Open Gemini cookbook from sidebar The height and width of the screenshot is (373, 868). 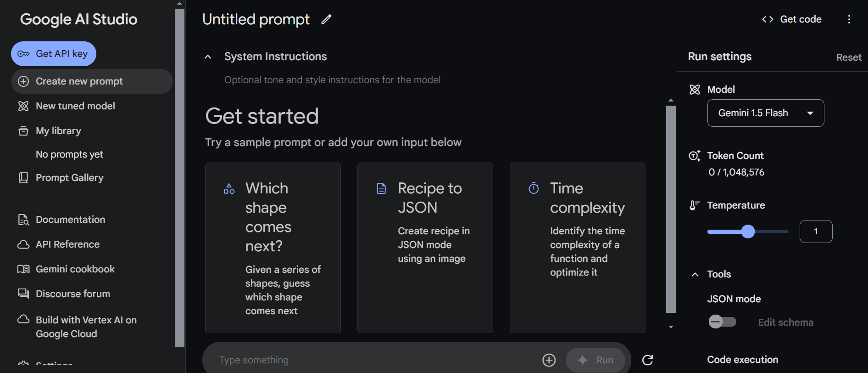(75, 269)
